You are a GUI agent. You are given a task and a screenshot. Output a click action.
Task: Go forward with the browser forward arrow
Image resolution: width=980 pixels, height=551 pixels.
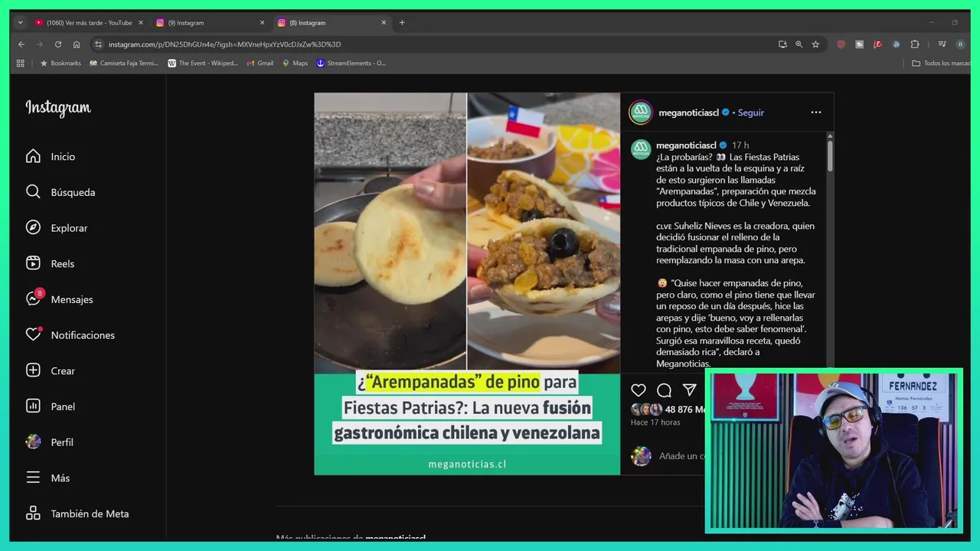pos(40,44)
